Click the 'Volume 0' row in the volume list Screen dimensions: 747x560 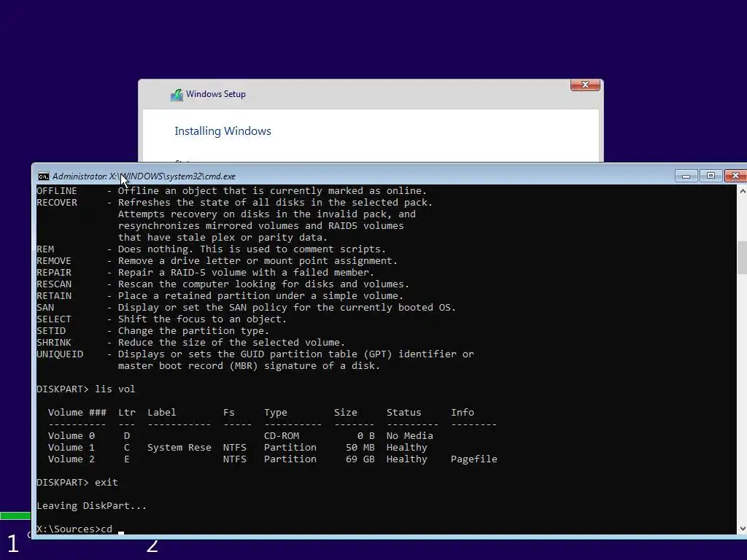[x=241, y=436]
